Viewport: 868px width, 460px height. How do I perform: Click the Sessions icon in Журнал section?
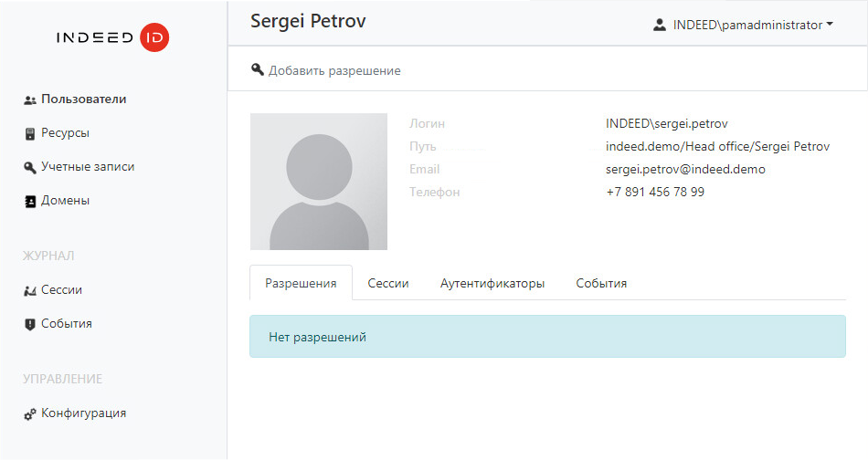point(29,290)
